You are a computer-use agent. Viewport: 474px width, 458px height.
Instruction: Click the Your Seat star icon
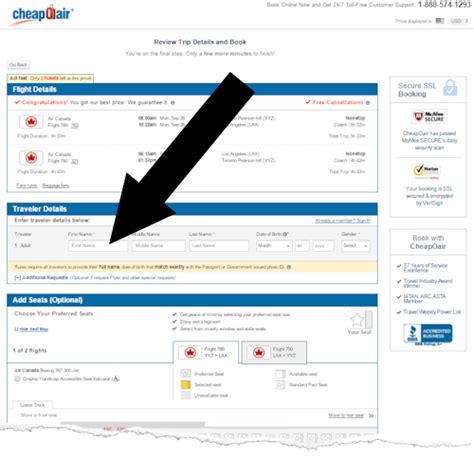coord(357,320)
